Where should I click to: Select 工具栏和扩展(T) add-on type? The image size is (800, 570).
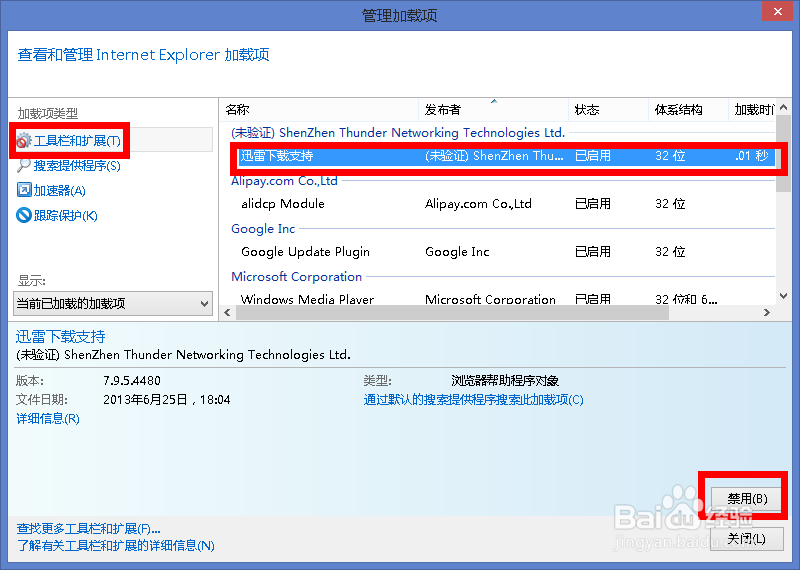point(77,140)
